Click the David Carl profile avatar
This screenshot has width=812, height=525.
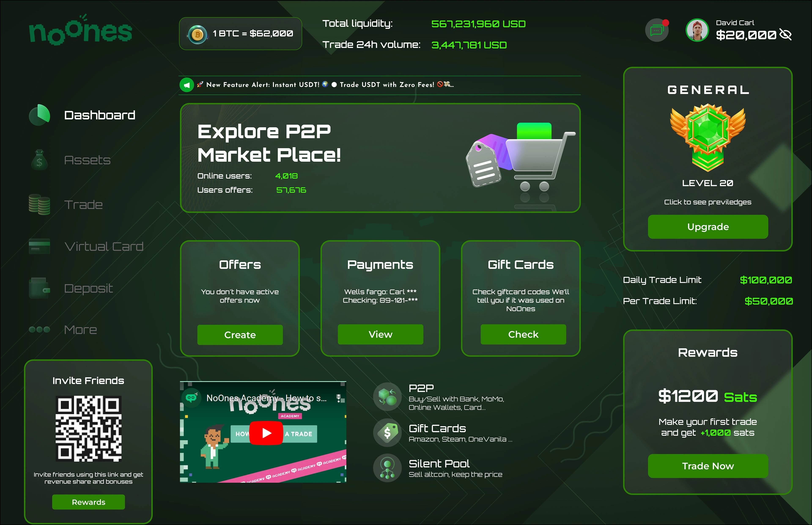(x=697, y=30)
